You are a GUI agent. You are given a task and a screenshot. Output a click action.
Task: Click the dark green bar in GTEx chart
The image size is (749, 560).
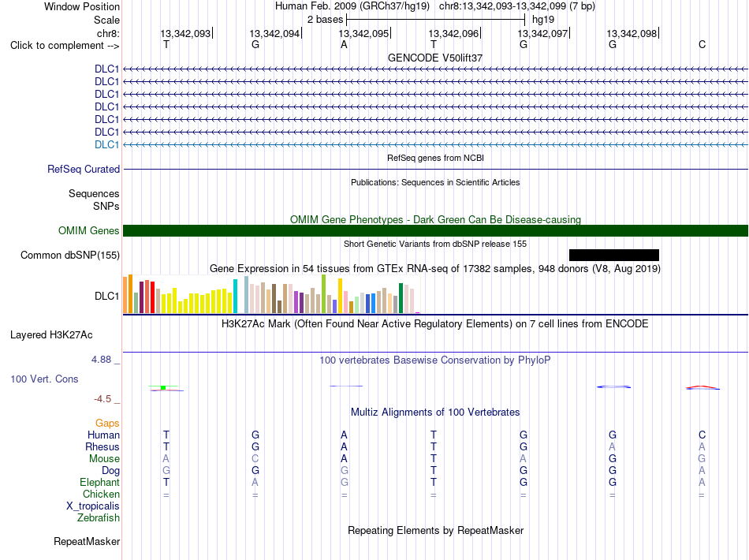(401, 298)
